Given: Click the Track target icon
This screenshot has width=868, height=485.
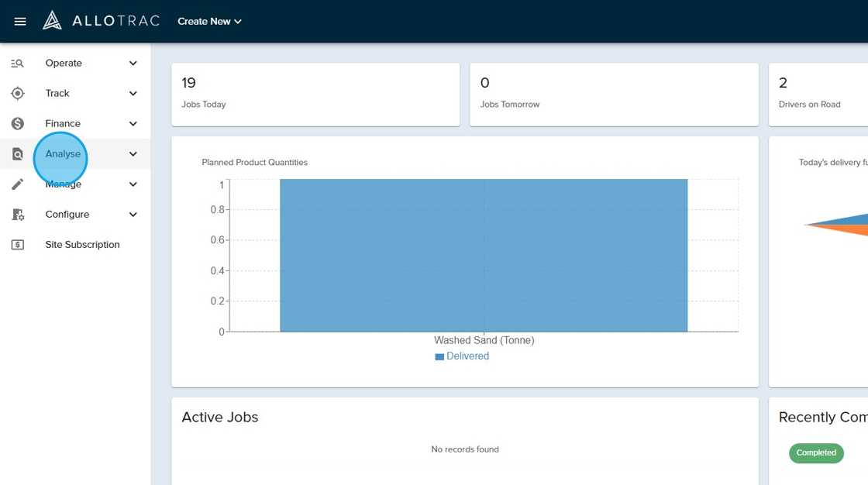Looking at the screenshot, I should point(17,94).
